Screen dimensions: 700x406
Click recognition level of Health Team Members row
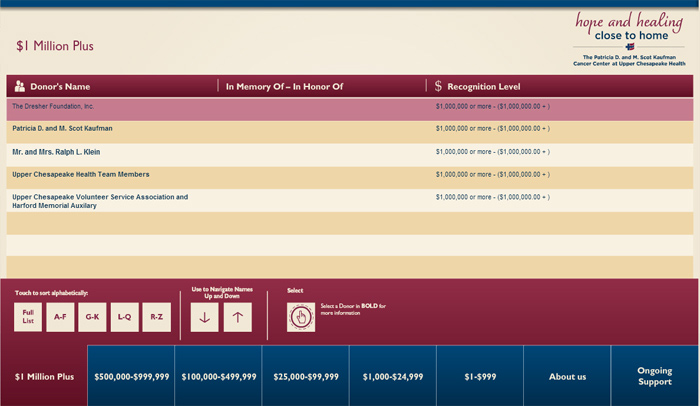(x=493, y=174)
